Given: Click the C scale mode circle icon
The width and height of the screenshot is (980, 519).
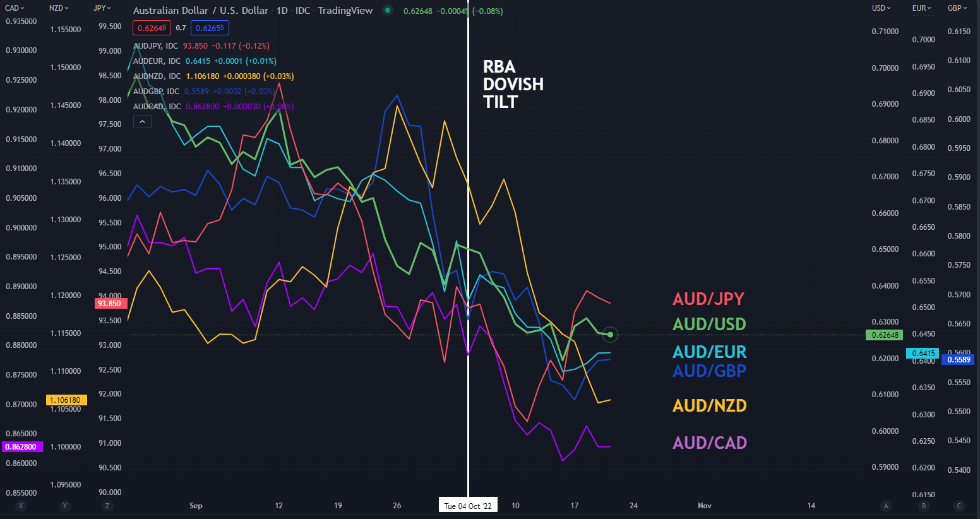Looking at the screenshot, I should point(959,506).
